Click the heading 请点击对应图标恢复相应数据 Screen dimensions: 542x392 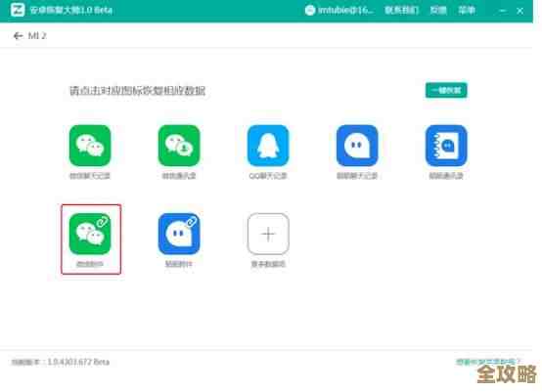click(138, 91)
